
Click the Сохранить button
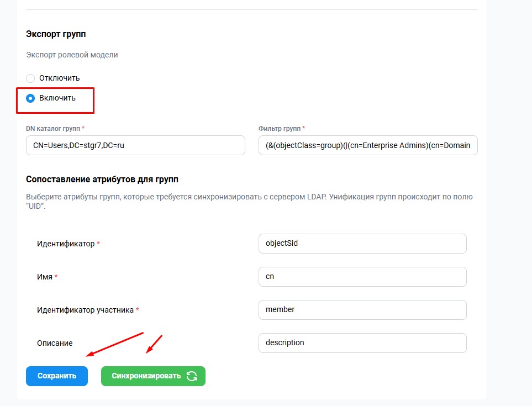[57, 376]
